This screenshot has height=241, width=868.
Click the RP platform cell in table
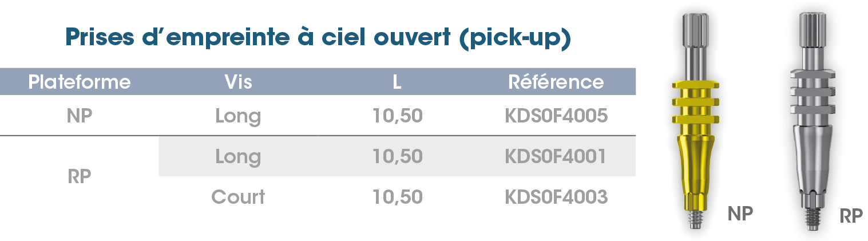(x=80, y=177)
